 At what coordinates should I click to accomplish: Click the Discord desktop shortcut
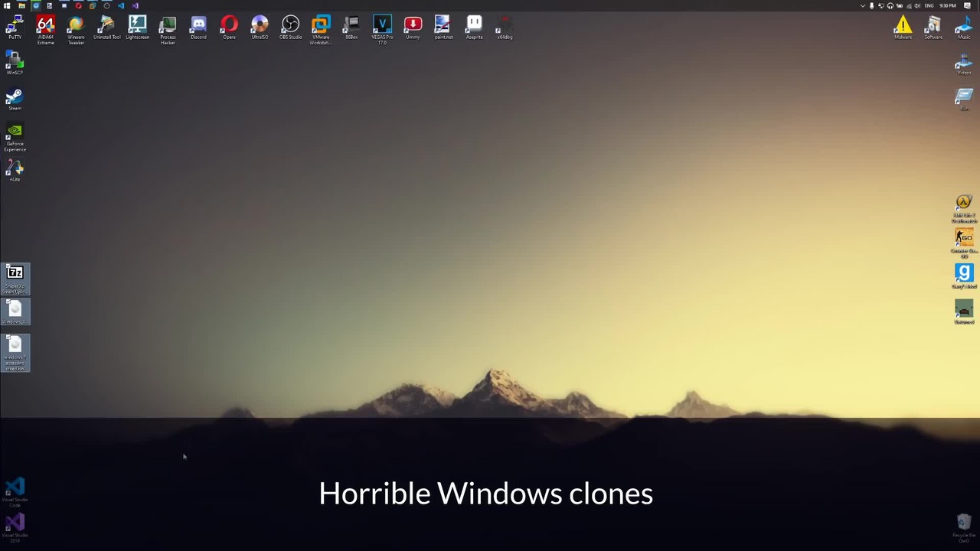pyautogui.click(x=198, y=26)
